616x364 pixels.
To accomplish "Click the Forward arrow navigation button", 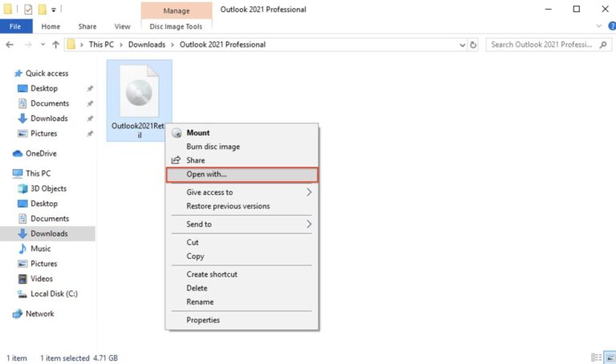I will 28,45.
